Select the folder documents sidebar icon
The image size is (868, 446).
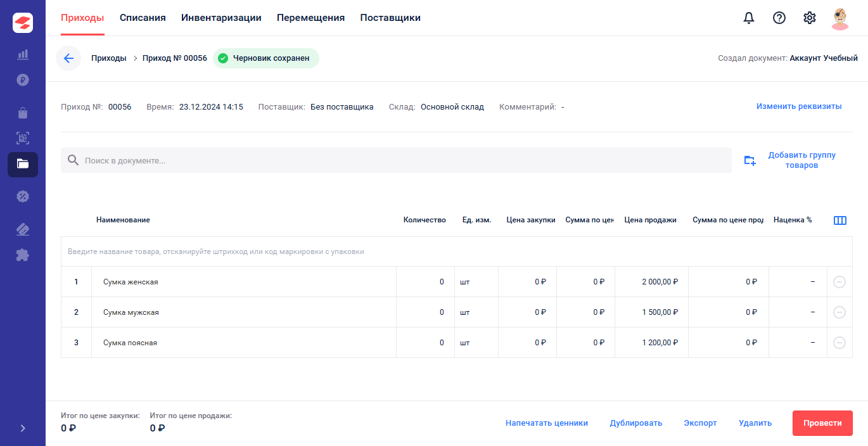[x=23, y=164]
